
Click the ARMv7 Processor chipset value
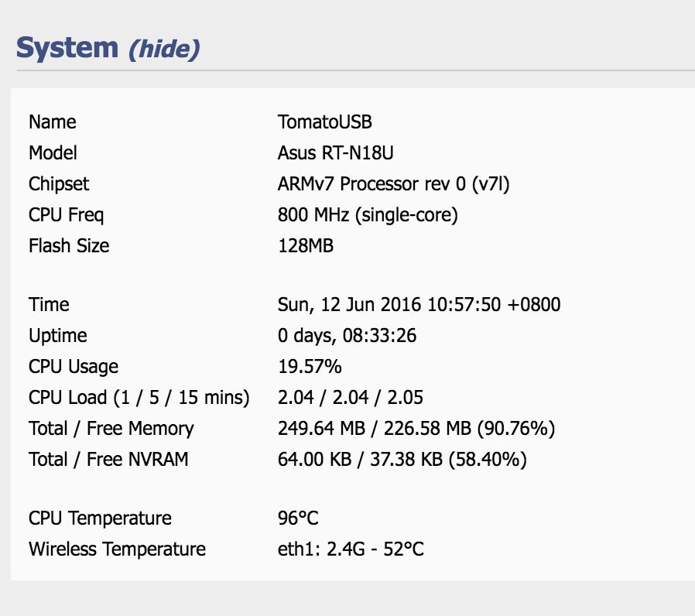(x=393, y=184)
